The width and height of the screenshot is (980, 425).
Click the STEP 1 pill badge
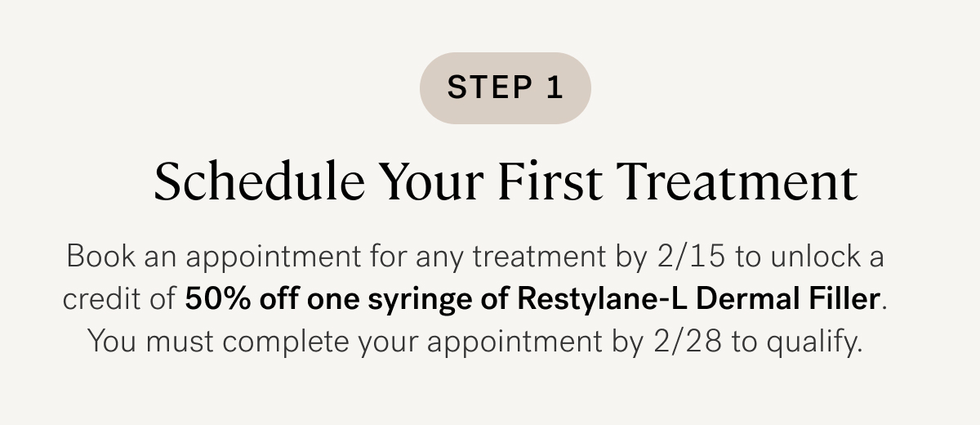click(505, 88)
